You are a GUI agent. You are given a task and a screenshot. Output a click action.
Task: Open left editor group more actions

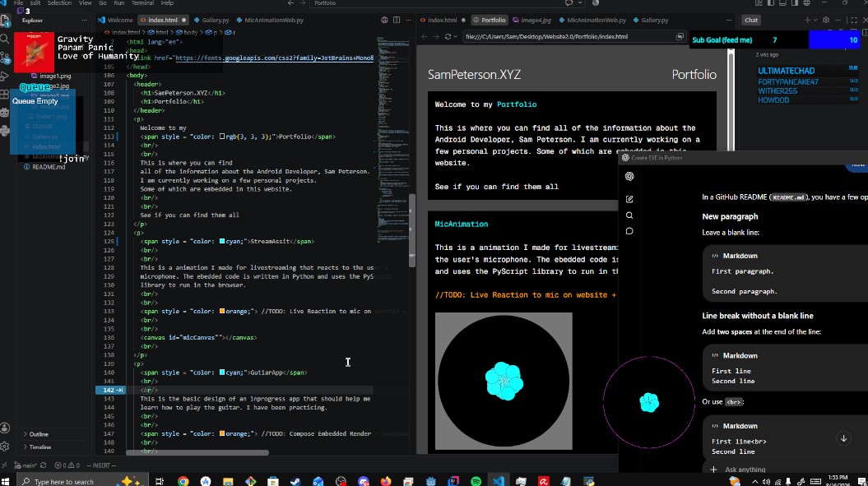[x=409, y=20]
